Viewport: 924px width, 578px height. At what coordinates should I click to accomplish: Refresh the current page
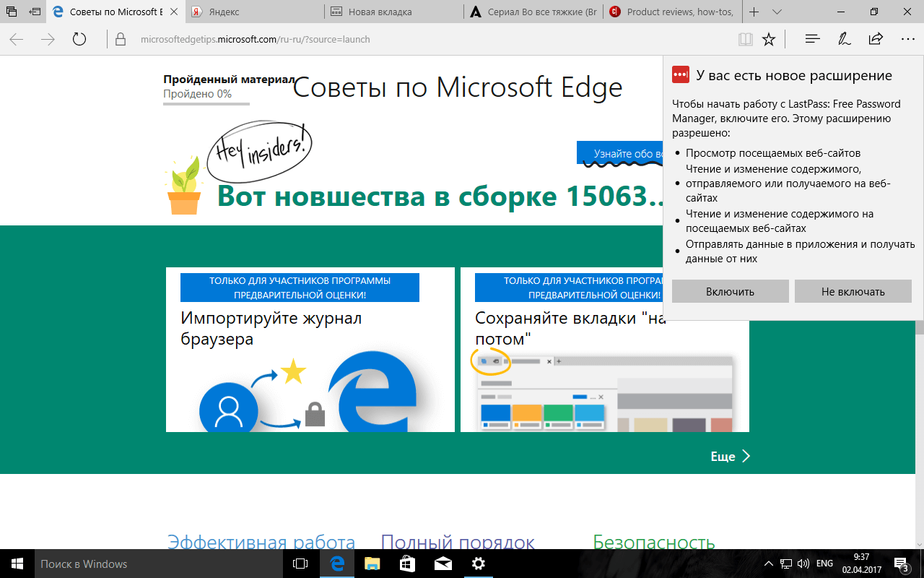click(79, 39)
